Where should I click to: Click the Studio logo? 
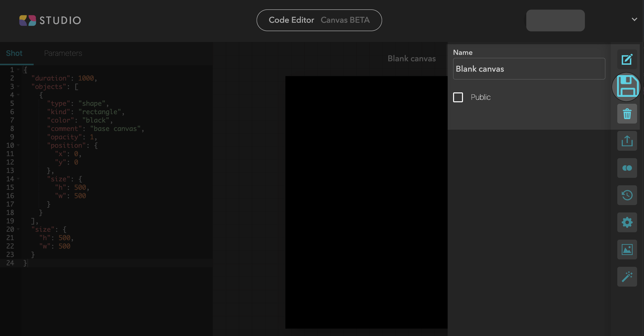pos(50,21)
